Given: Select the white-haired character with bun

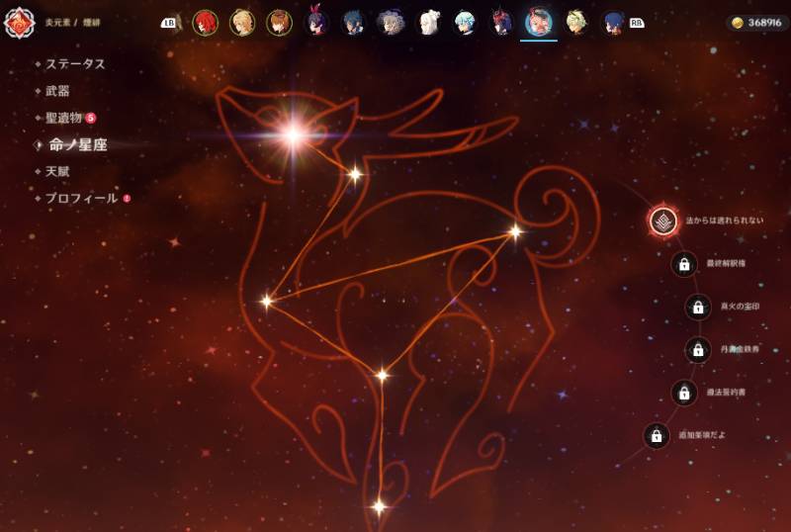Looking at the screenshot, I should click(x=428, y=23).
